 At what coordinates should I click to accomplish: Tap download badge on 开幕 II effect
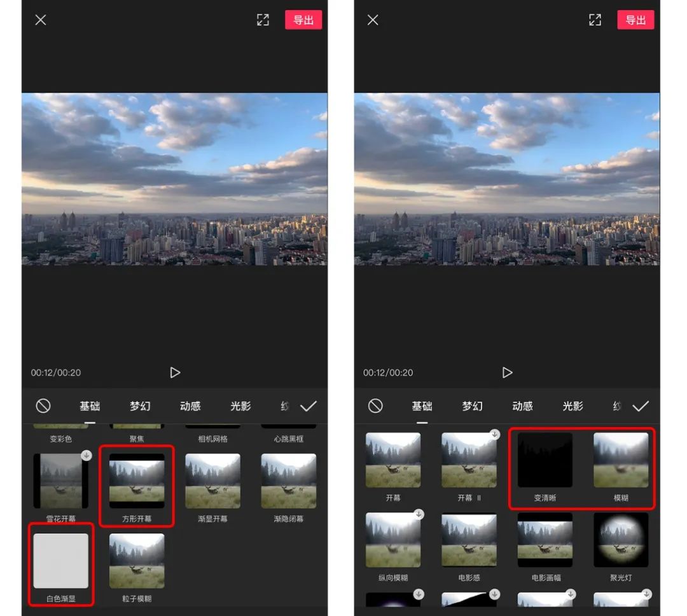tap(495, 434)
